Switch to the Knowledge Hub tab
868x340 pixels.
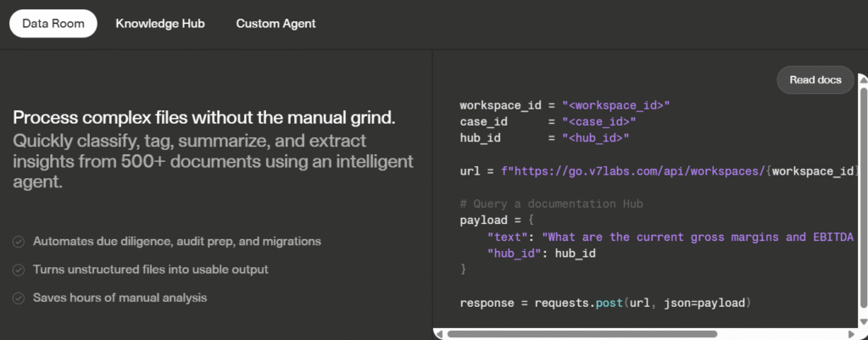160,23
